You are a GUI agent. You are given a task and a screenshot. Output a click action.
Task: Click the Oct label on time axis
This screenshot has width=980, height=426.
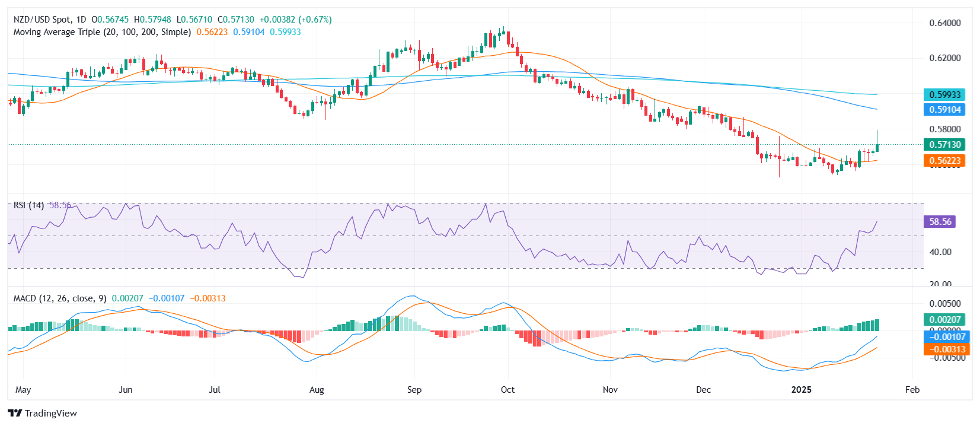click(507, 390)
